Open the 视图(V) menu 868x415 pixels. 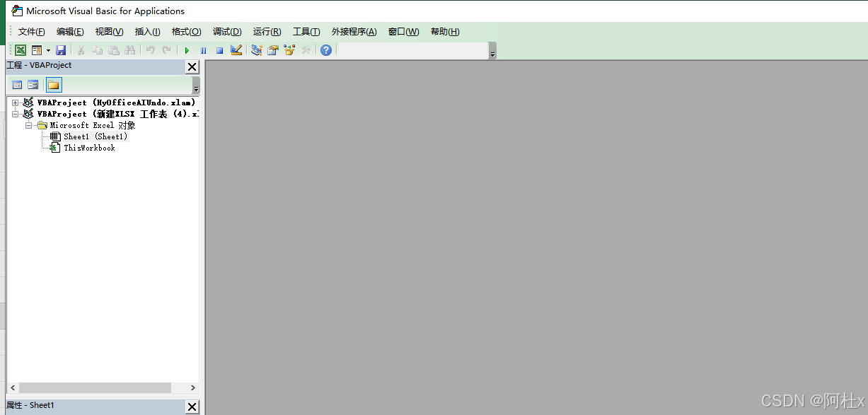(109, 32)
